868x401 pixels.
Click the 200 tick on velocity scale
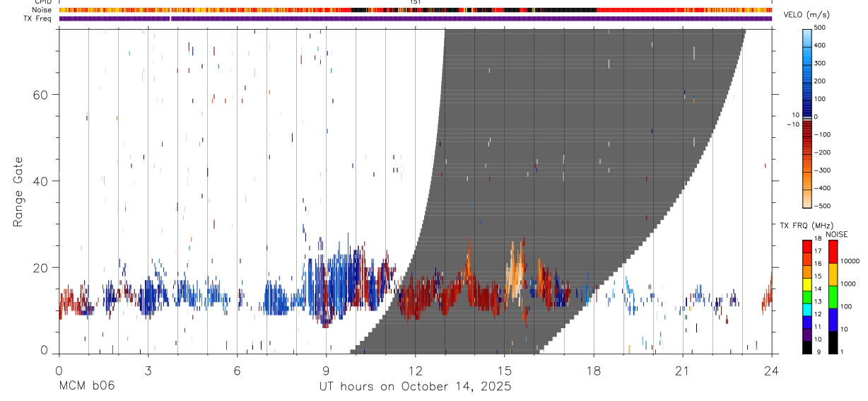[x=821, y=81]
